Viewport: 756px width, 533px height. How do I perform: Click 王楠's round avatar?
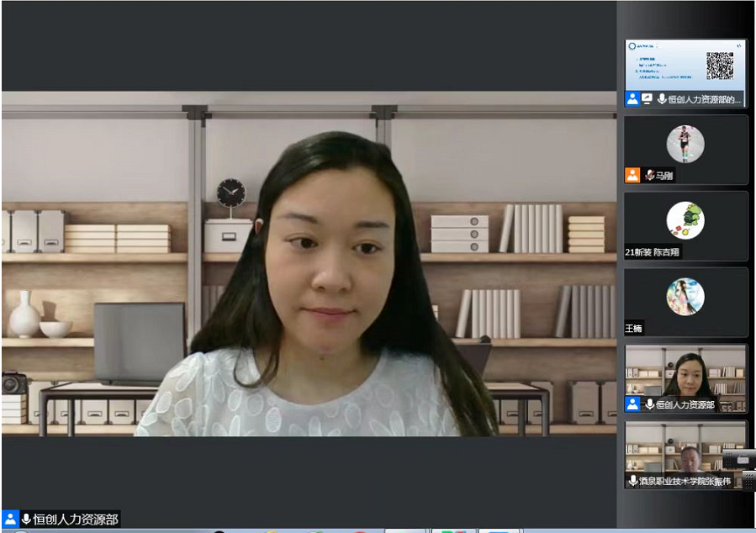pyautogui.click(x=685, y=297)
